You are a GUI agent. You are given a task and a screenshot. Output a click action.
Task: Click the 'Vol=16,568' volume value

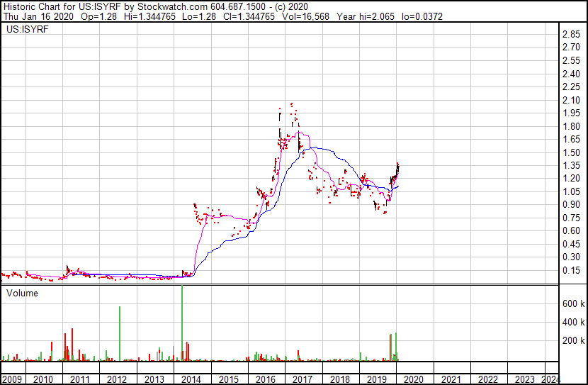click(x=305, y=16)
